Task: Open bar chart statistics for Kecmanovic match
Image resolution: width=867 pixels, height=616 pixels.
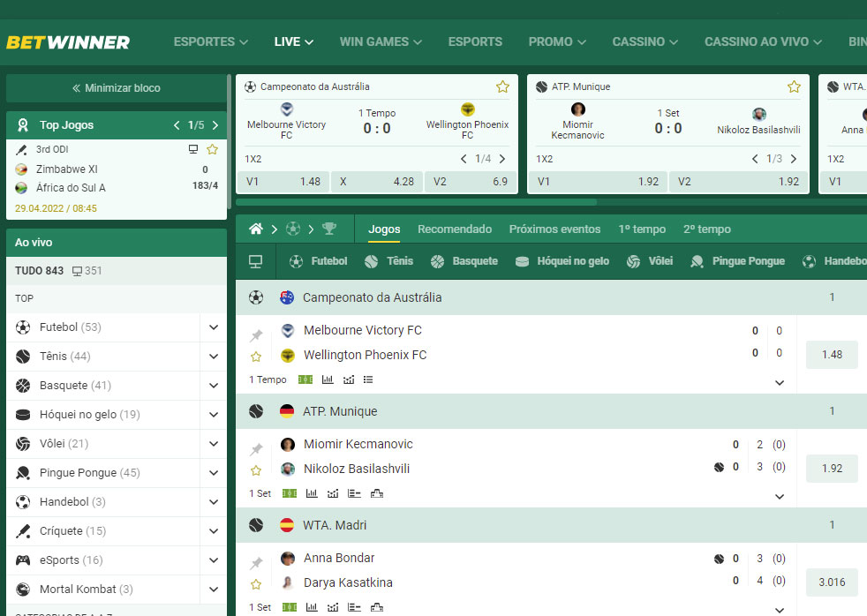Action: [x=312, y=493]
